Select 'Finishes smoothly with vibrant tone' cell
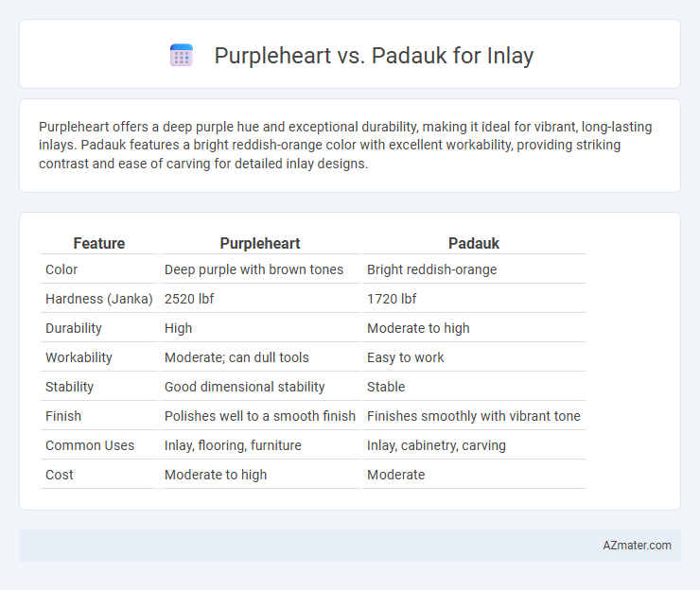 coord(474,416)
